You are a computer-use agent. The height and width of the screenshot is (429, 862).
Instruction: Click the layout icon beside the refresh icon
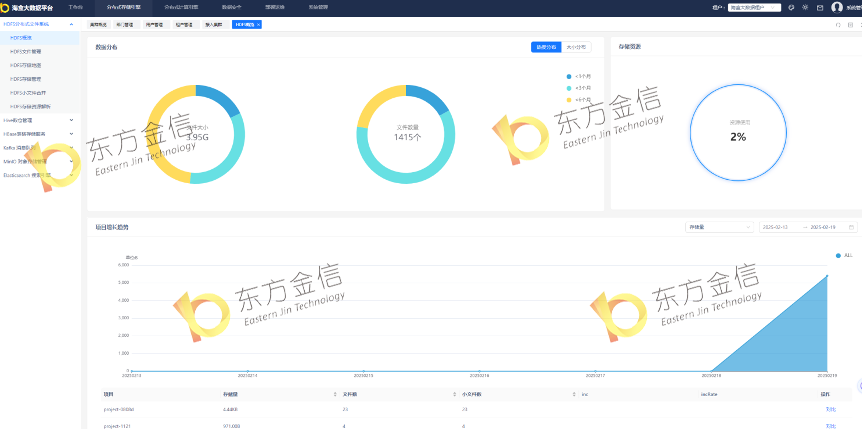[x=850, y=25]
